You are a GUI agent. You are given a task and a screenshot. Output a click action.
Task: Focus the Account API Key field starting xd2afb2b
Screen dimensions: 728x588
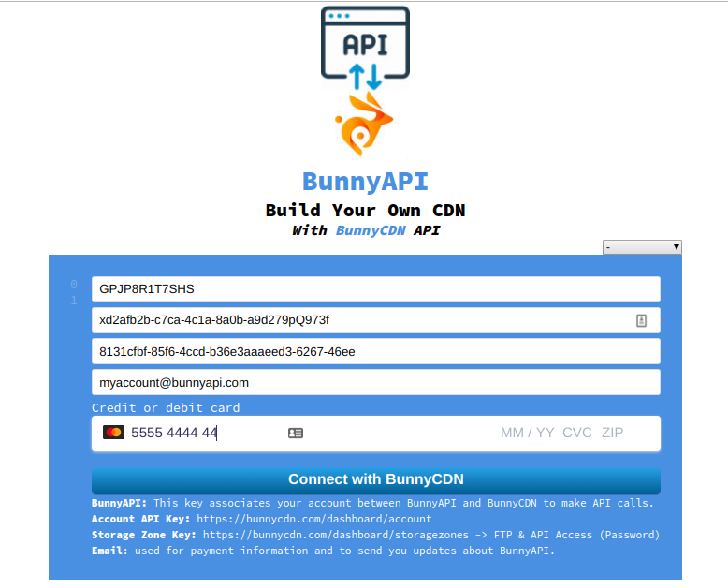coord(376,320)
